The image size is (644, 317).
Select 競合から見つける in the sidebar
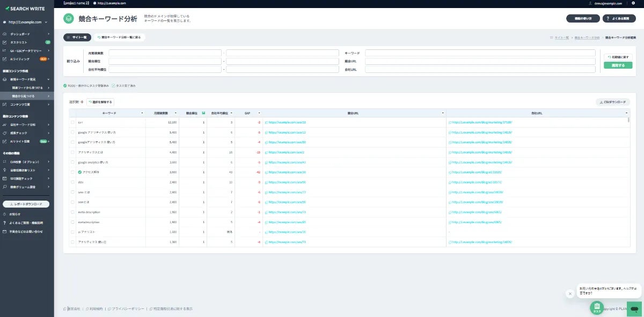point(23,96)
